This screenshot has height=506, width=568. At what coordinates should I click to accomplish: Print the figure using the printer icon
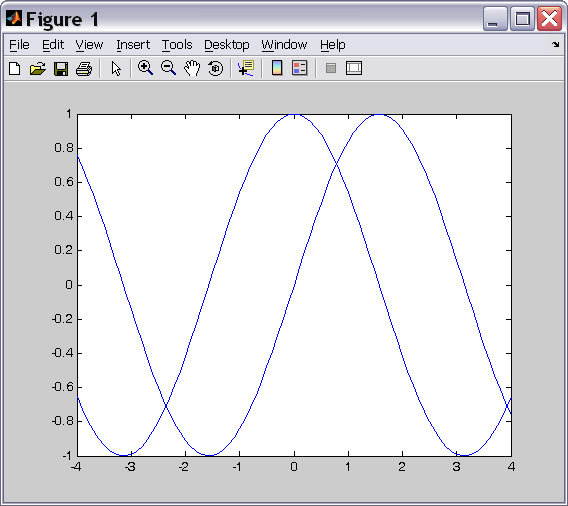click(x=84, y=68)
